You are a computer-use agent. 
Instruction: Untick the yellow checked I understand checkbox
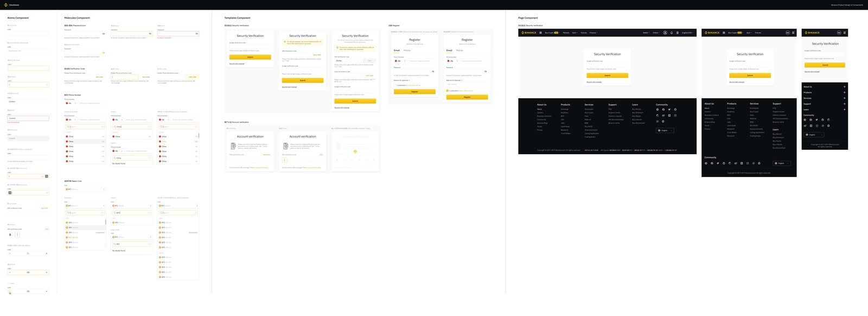coord(448,91)
